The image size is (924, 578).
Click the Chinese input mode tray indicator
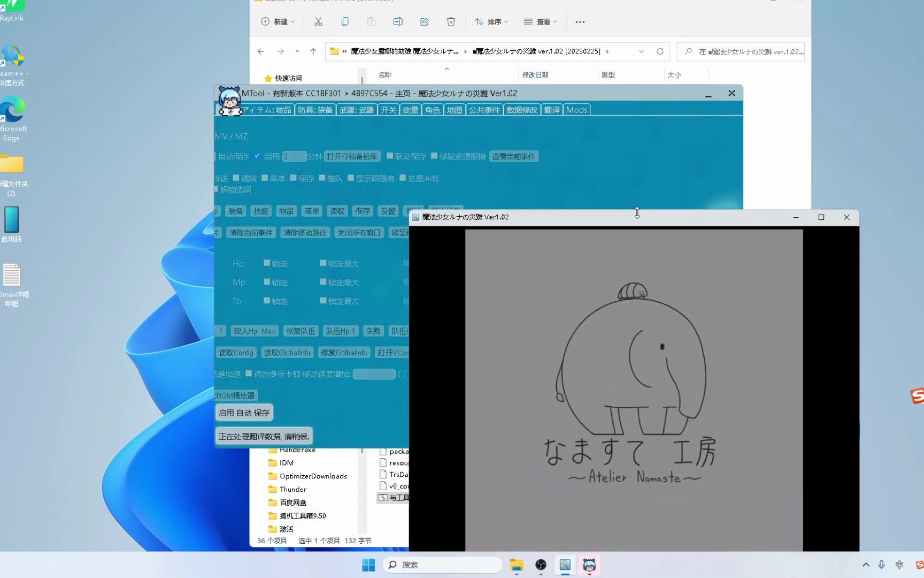899,565
